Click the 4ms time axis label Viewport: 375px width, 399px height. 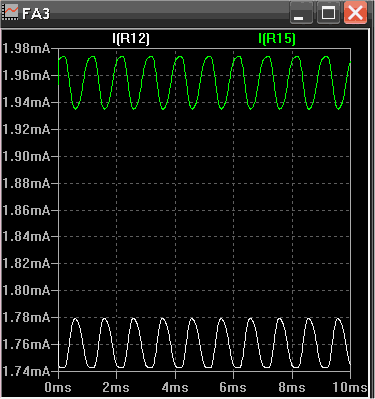(x=175, y=388)
